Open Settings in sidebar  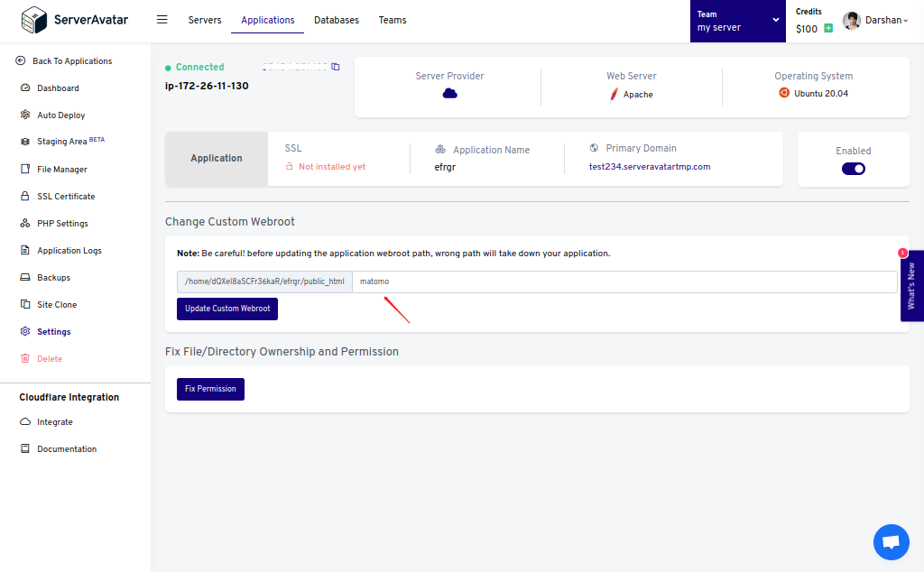point(53,332)
